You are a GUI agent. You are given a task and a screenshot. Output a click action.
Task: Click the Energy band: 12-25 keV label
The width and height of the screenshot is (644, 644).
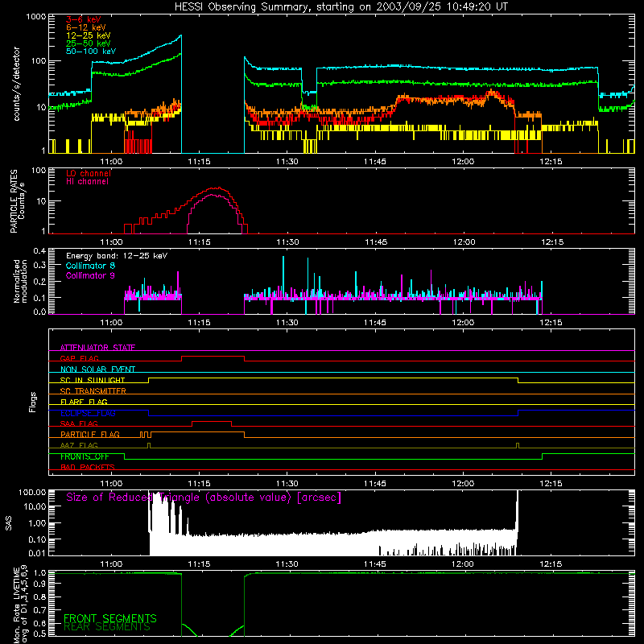click(x=117, y=256)
